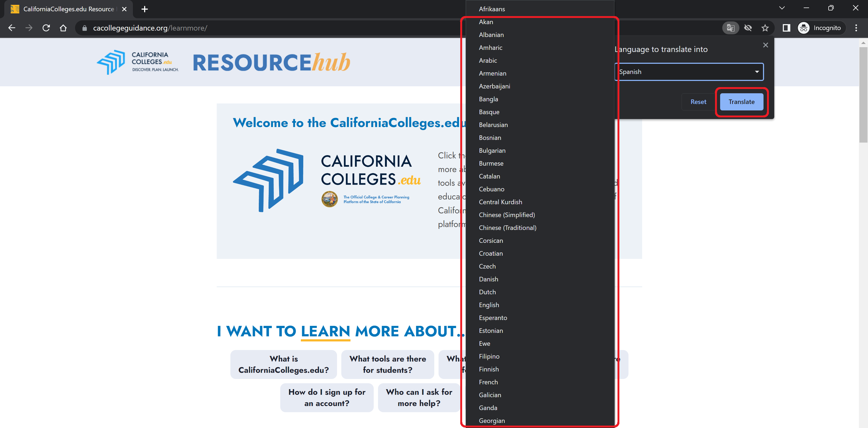The width and height of the screenshot is (868, 428).
Task: Open 'Who can I ask for more help?'
Action: coord(419,398)
